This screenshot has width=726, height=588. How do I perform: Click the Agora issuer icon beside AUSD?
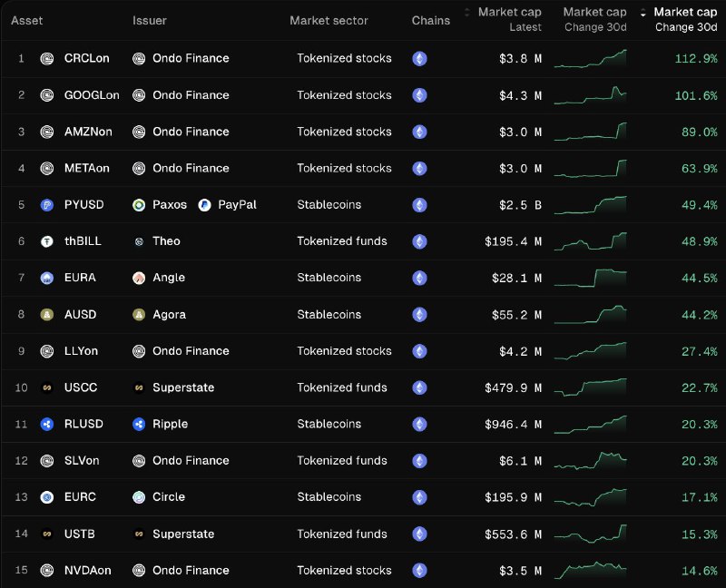tap(138, 315)
